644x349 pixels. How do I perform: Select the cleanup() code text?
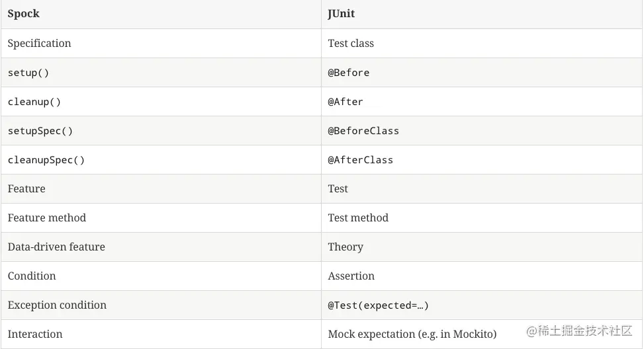(34, 102)
